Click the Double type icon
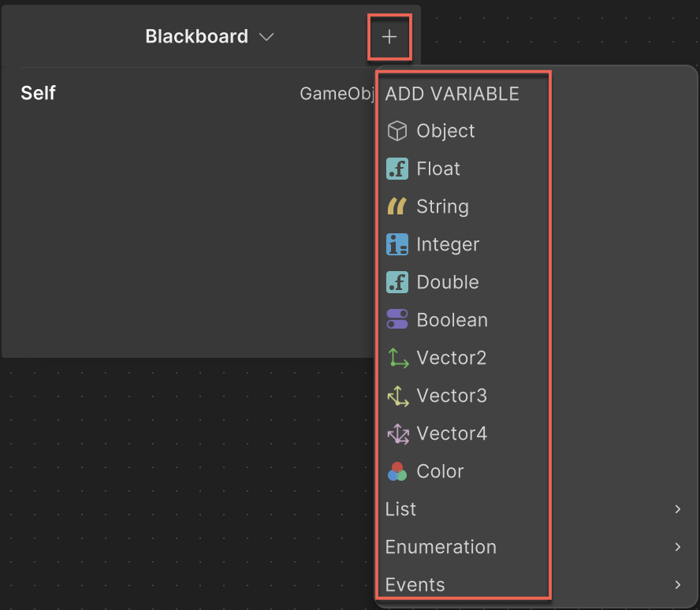700x610 pixels. [397, 282]
